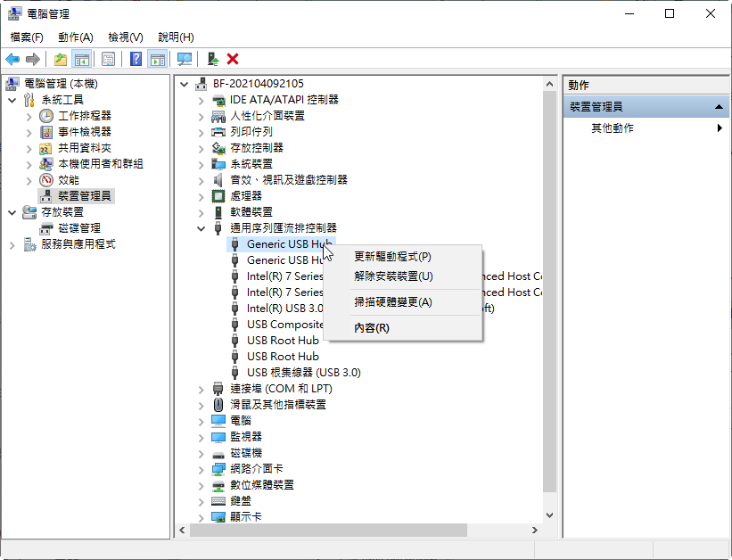Open the blue Help question mark icon
Image resolution: width=732 pixels, height=560 pixels.
(136, 60)
